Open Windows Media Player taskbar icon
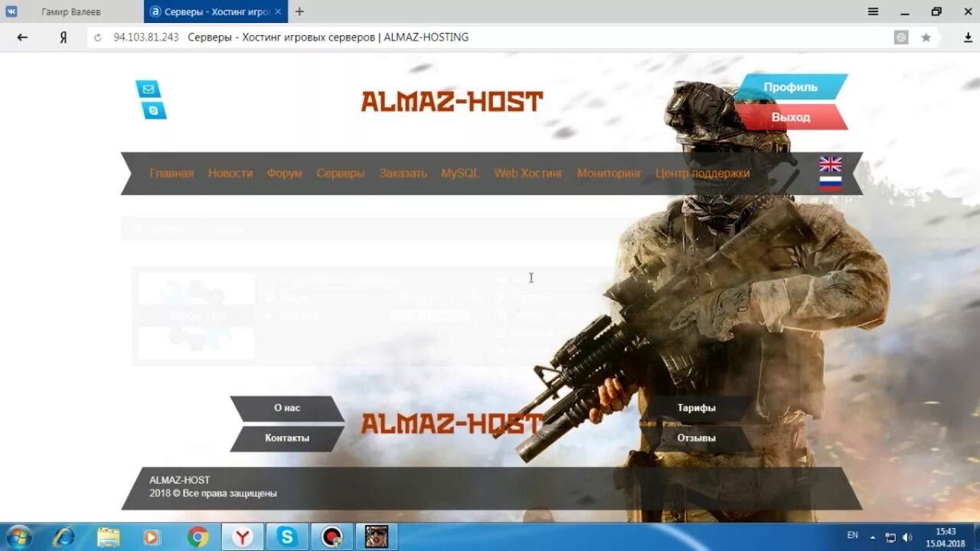Image resolution: width=980 pixels, height=551 pixels. tap(152, 536)
